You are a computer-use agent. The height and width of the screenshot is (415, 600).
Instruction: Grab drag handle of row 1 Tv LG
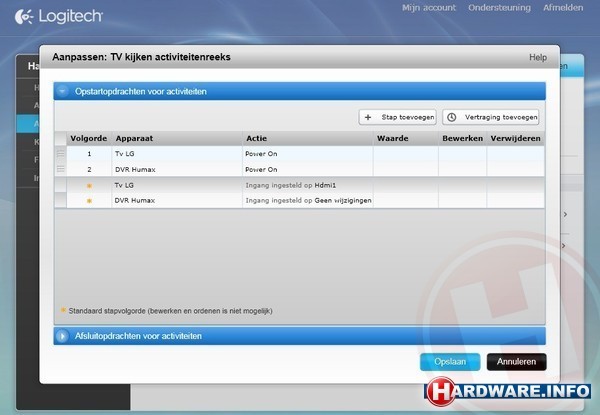[60, 153]
